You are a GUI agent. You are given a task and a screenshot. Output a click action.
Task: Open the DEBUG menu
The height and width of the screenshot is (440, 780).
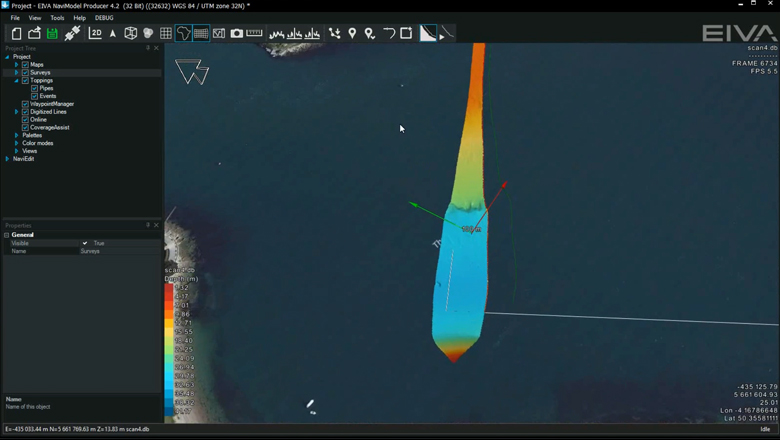pyautogui.click(x=104, y=18)
